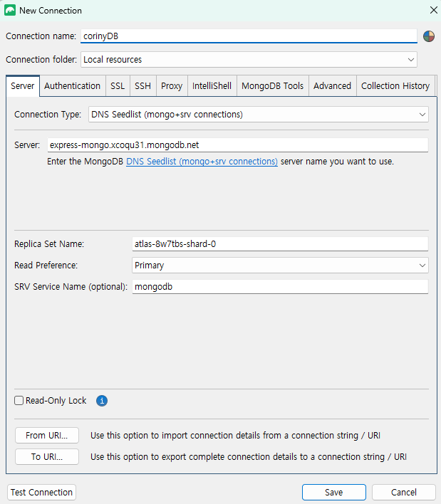Focus the Connection name field

(249, 36)
